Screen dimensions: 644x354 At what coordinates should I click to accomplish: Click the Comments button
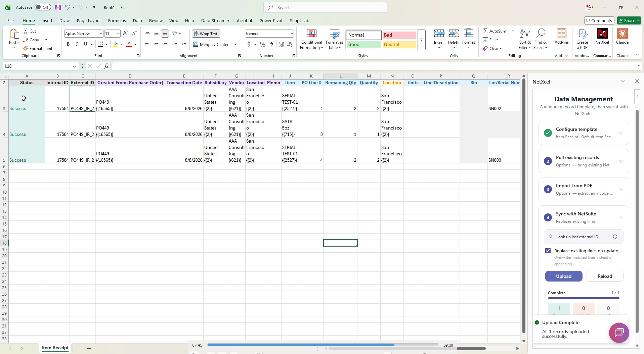tap(599, 20)
